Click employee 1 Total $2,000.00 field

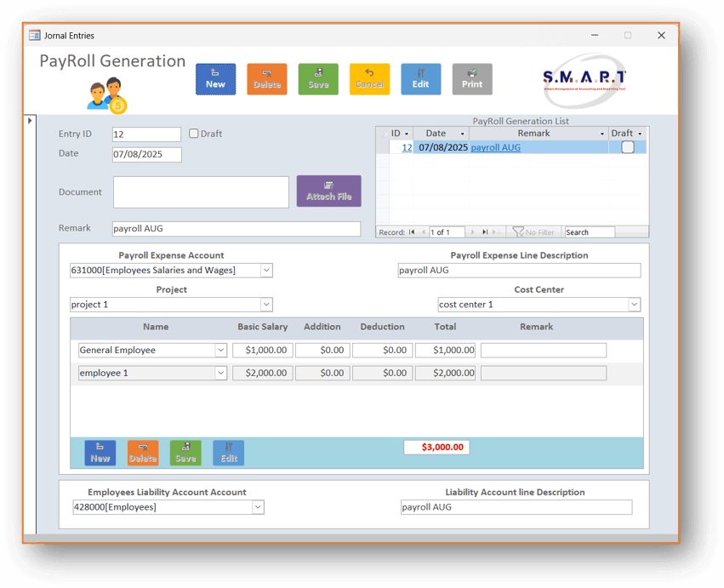pyautogui.click(x=445, y=373)
